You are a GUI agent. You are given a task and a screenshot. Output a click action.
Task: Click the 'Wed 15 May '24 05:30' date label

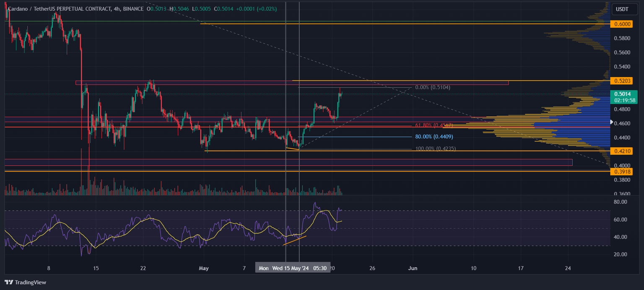tap(299, 268)
